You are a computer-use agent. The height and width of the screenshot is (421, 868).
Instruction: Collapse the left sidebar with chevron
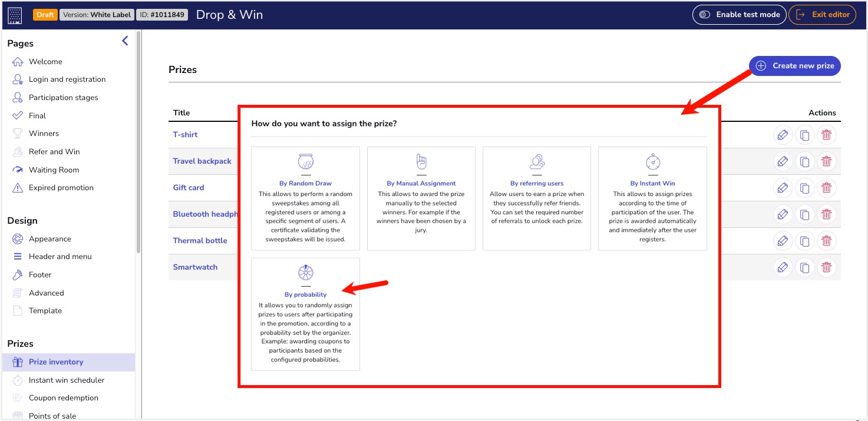[125, 41]
